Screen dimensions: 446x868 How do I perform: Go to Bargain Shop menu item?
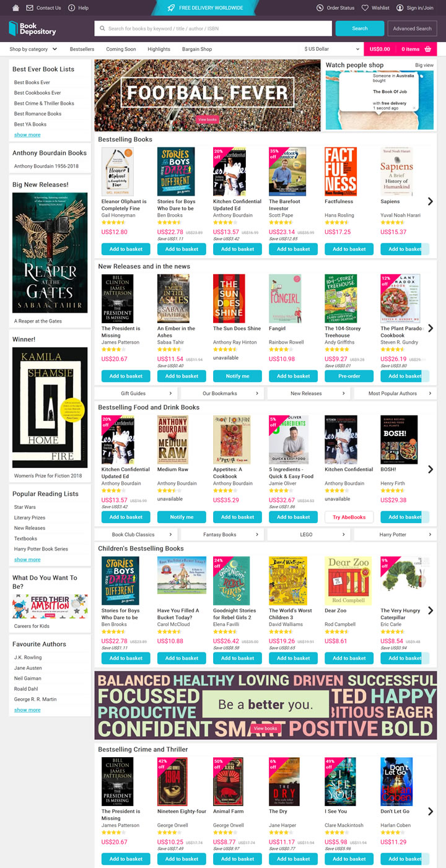point(197,49)
